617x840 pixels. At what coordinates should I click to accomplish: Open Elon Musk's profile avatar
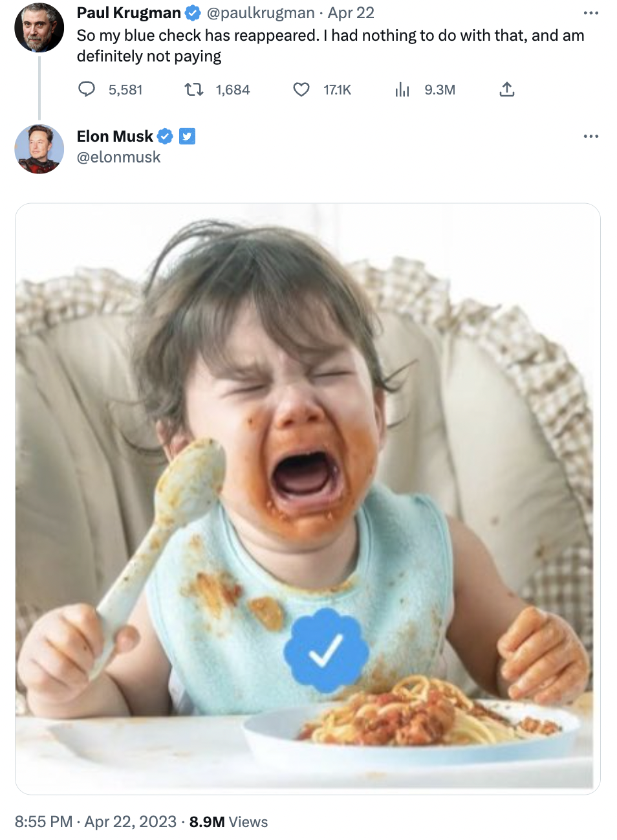tap(39, 149)
